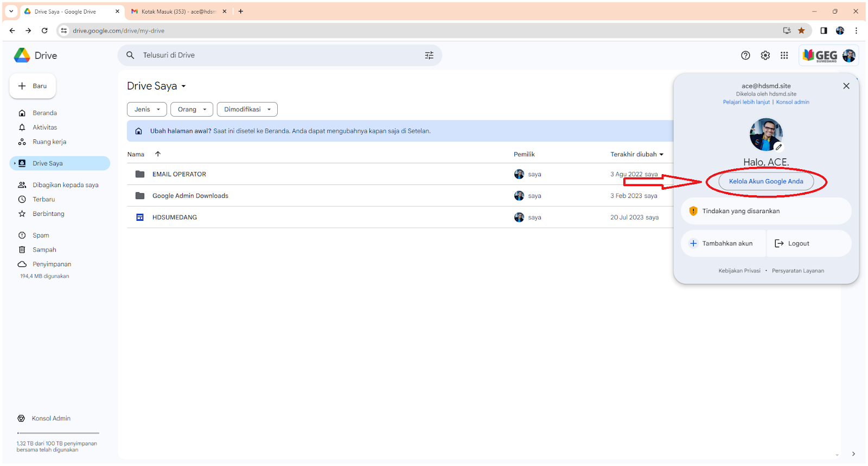
Task: Open the Dimodifikasi filter dropdown
Action: point(247,110)
